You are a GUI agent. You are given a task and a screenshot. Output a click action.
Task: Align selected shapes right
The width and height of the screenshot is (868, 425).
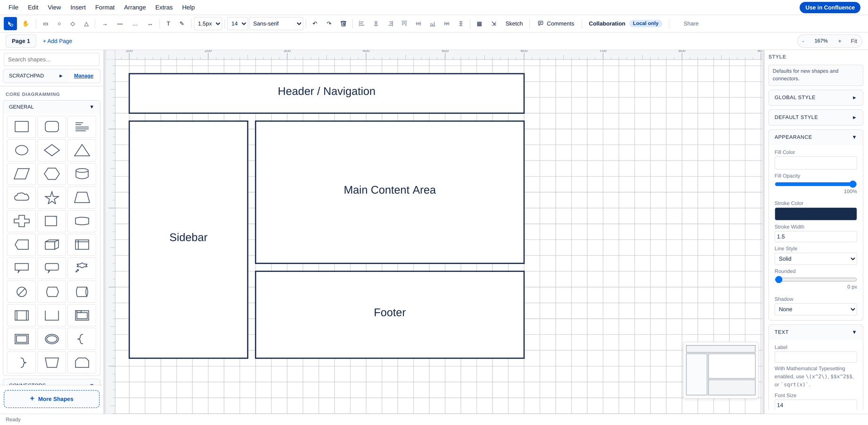[x=390, y=24]
